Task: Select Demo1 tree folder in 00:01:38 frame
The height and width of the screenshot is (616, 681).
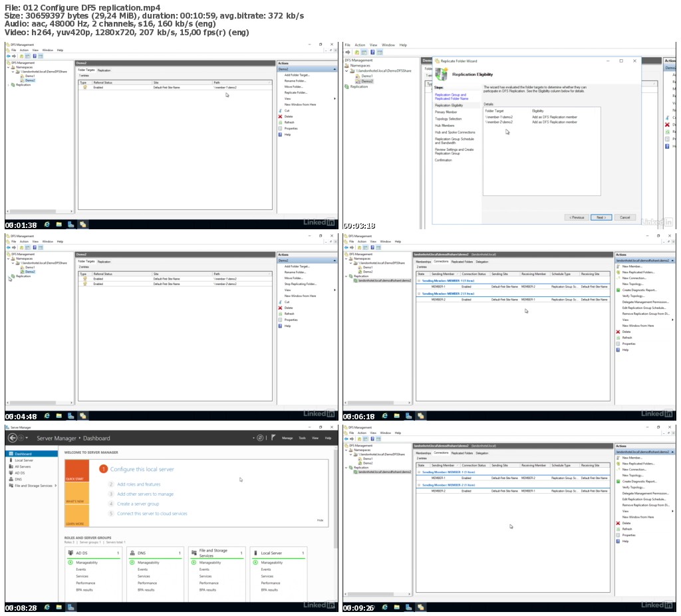Action: click(30, 76)
